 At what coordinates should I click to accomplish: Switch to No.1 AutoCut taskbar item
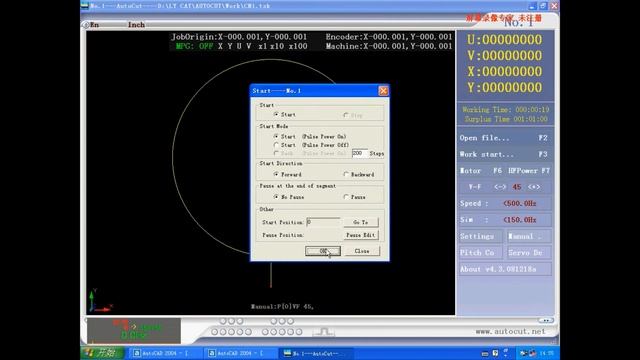click(x=316, y=353)
